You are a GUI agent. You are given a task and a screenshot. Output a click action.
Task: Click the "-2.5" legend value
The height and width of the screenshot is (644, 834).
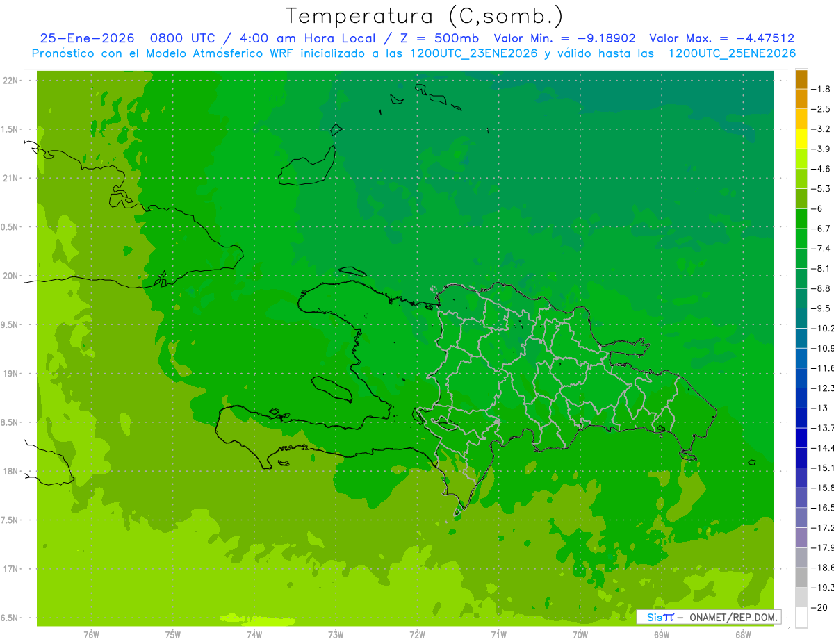pos(821,109)
